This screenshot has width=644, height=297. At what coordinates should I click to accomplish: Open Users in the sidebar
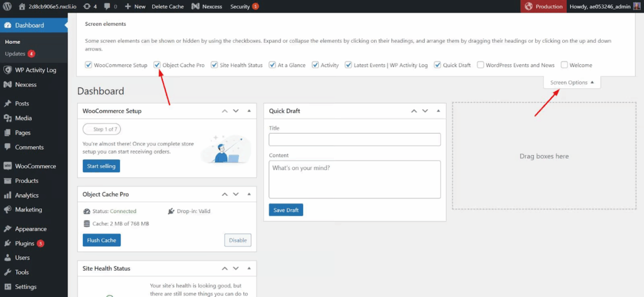point(34,257)
